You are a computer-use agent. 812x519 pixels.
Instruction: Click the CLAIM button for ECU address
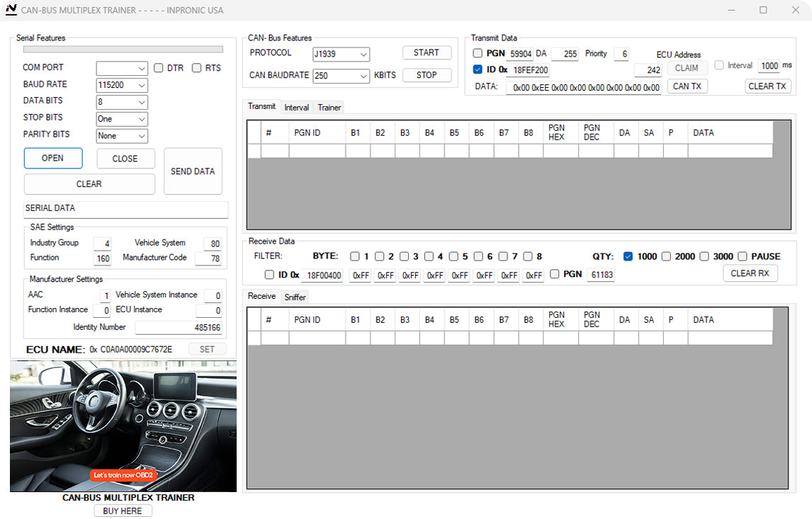pos(687,68)
